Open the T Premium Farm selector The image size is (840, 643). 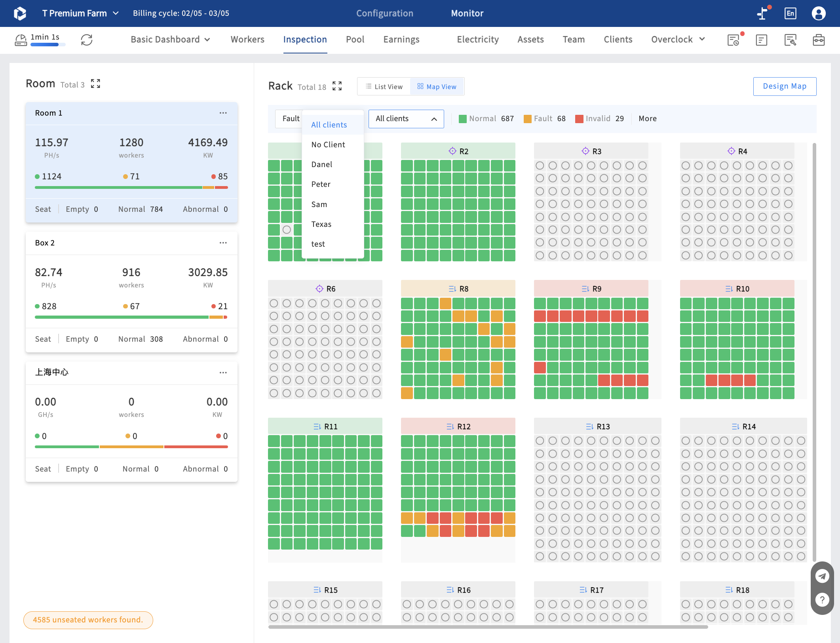pyautogui.click(x=81, y=13)
